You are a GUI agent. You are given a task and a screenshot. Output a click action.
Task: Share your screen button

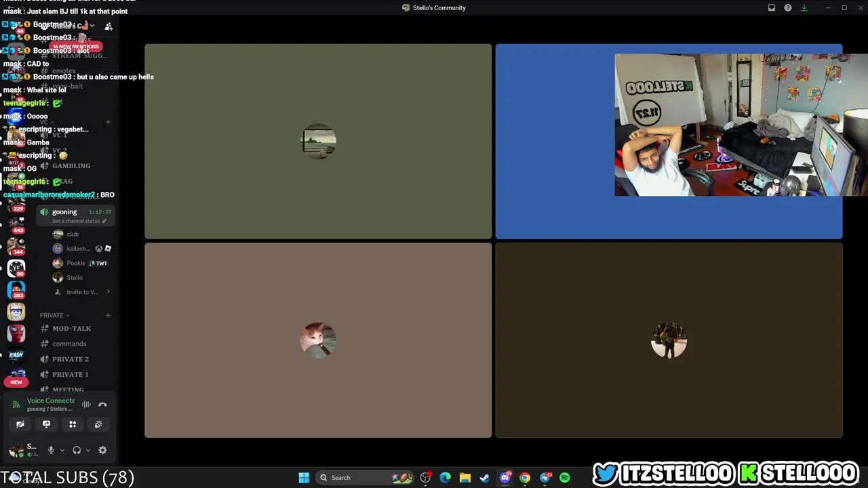click(x=46, y=424)
